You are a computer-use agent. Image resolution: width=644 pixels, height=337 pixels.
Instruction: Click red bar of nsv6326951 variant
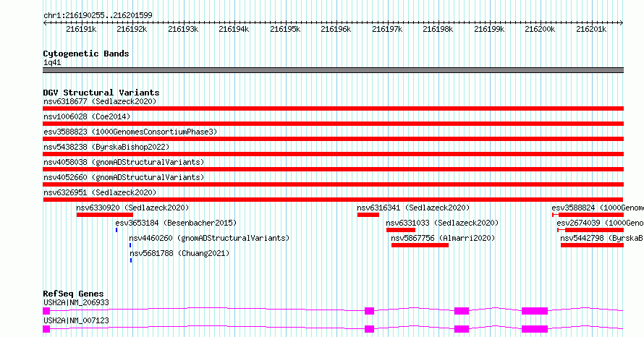click(333, 200)
